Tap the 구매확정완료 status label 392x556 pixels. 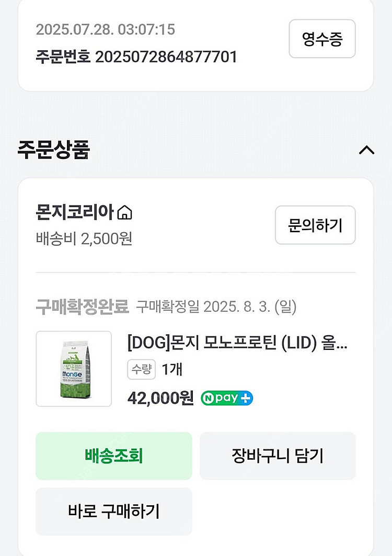82,307
